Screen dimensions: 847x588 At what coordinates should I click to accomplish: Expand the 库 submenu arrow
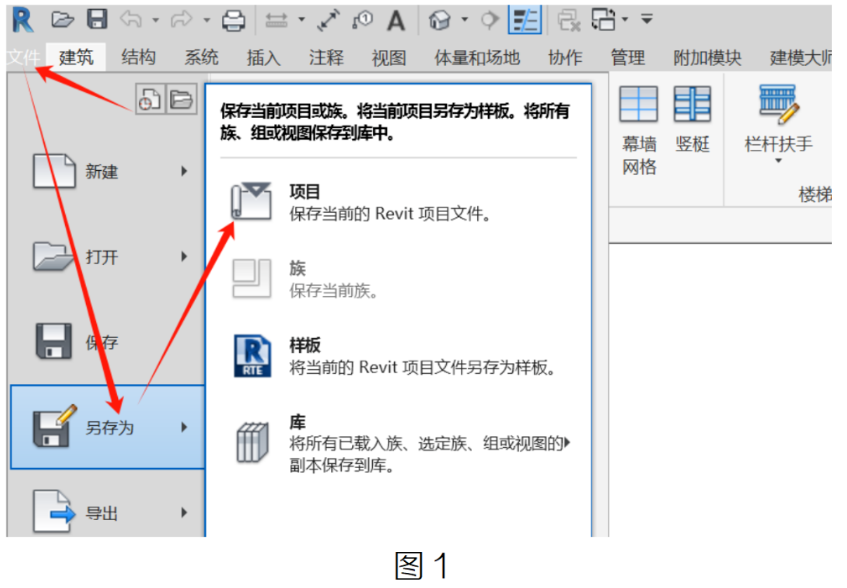pos(567,443)
